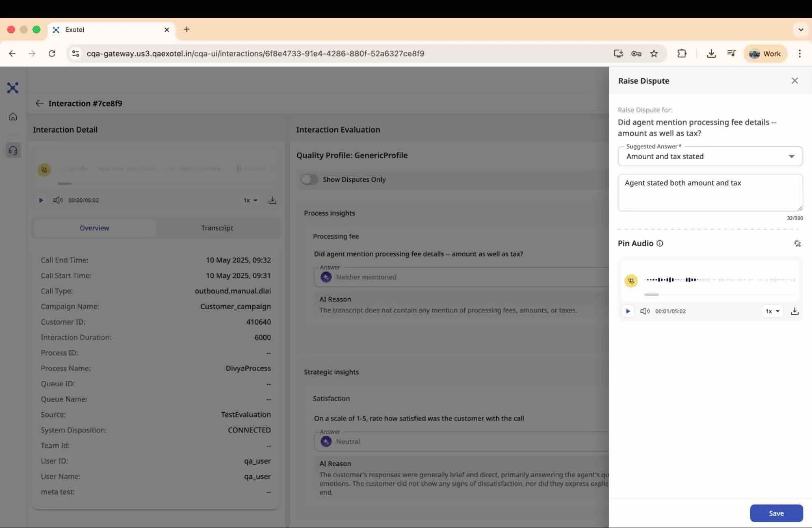Select Call Type value outbound.manual.dial
Image resolution: width=812 pixels, height=528 pixels.
pos(232,291)
